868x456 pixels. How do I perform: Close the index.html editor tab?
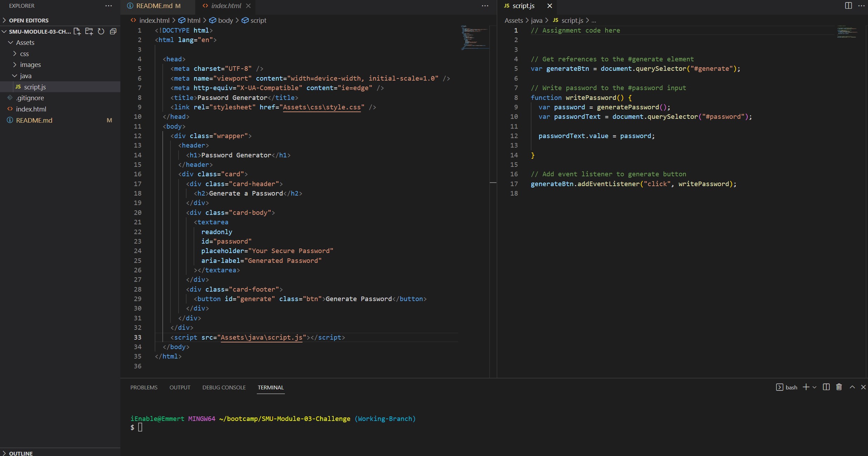click(248, 6)
